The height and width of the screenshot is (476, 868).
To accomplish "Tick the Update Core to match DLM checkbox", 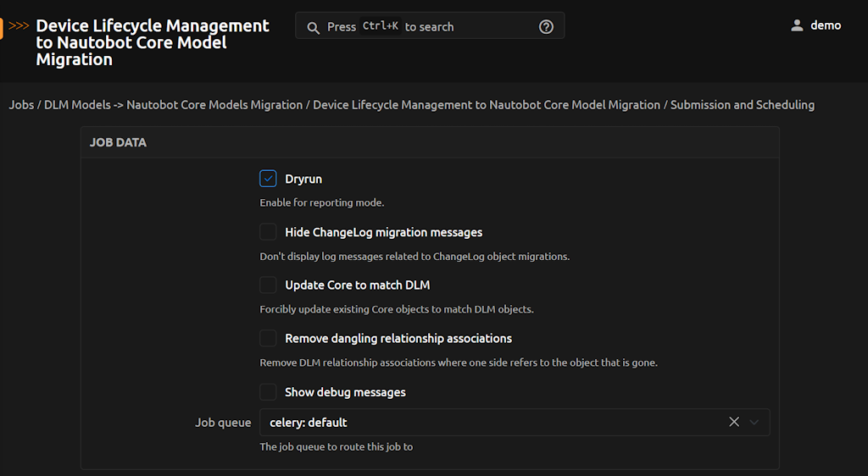I will click(268, 285).
